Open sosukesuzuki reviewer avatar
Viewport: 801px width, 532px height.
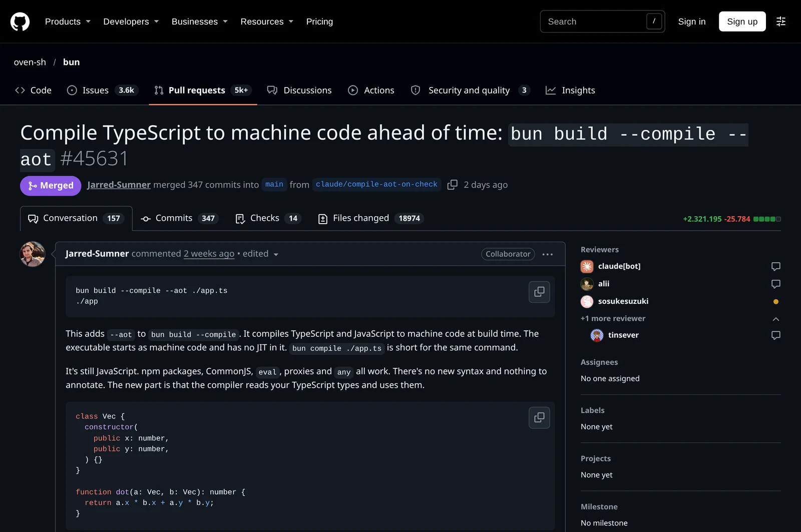point(587,301)
